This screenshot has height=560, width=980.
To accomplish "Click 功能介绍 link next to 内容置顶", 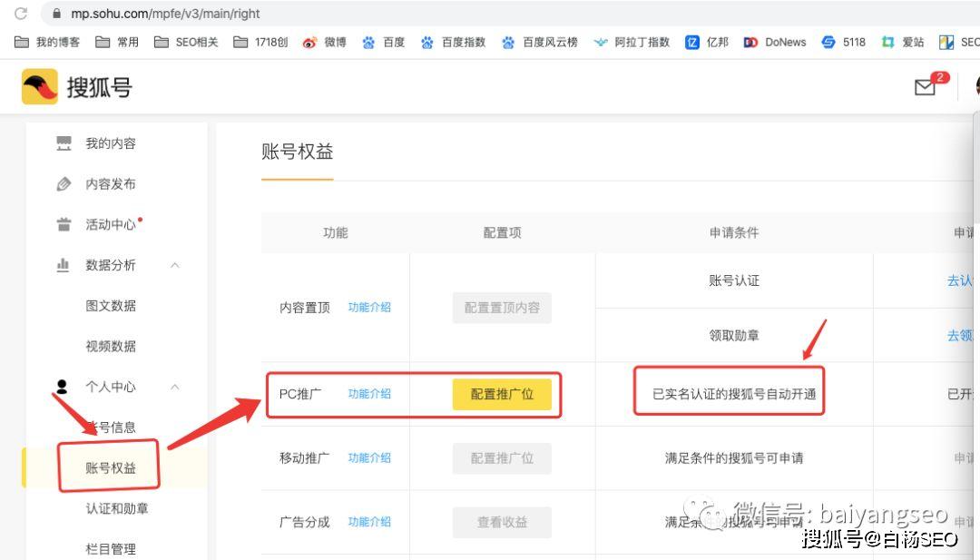I will point(369,307).
